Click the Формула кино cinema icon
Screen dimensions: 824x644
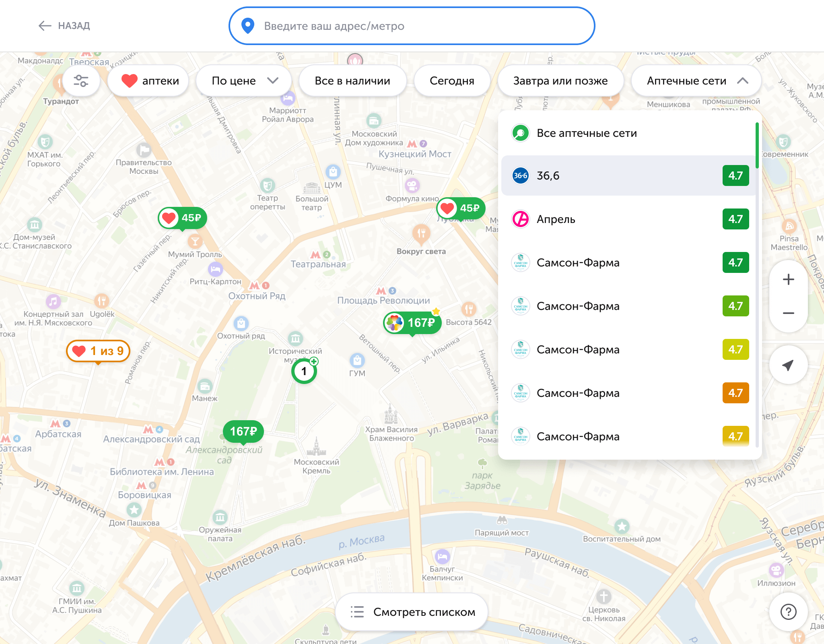(x=412, y=186)
